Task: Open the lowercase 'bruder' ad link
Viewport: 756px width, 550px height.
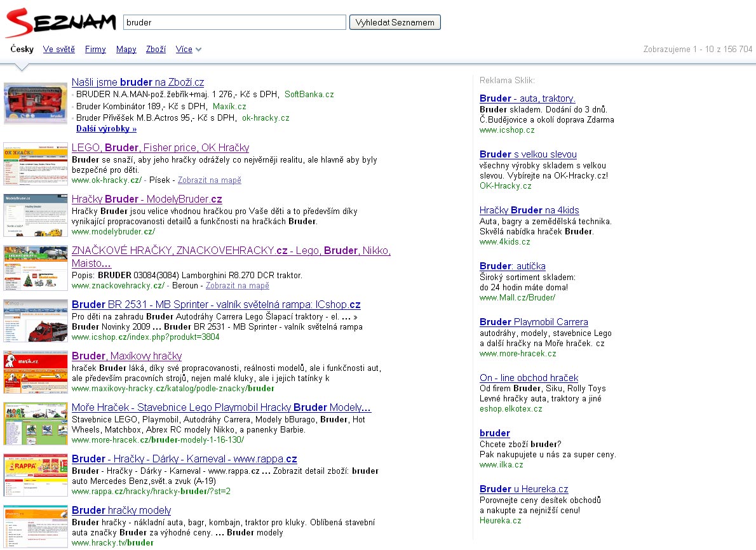Action: tap(495, 433)
